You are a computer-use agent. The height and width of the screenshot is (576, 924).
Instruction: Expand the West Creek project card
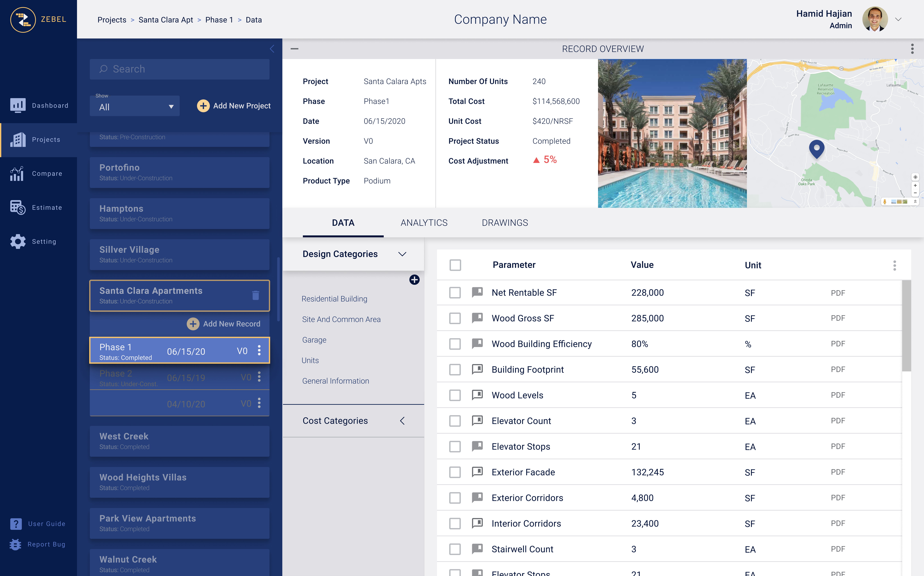coord(180,441)
